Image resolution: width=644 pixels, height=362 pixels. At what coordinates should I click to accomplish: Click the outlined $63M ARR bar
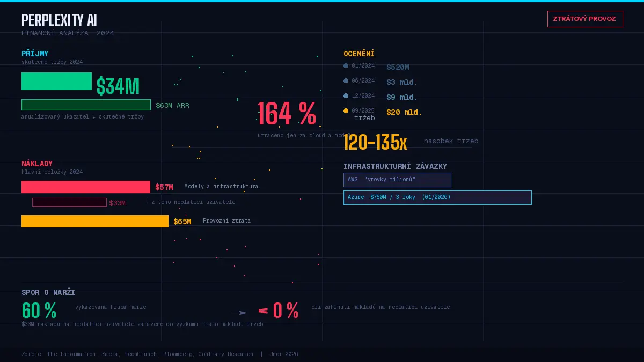pos(86,105)
